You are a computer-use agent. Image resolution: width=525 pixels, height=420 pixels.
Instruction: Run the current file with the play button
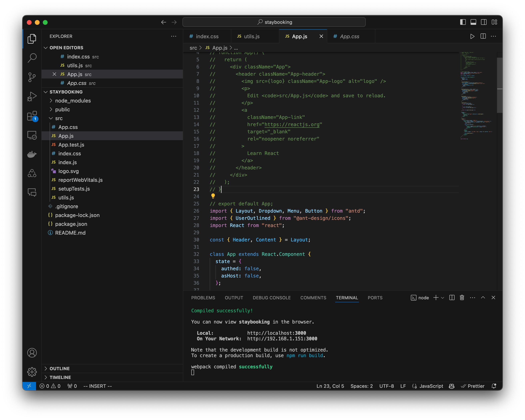472,36
